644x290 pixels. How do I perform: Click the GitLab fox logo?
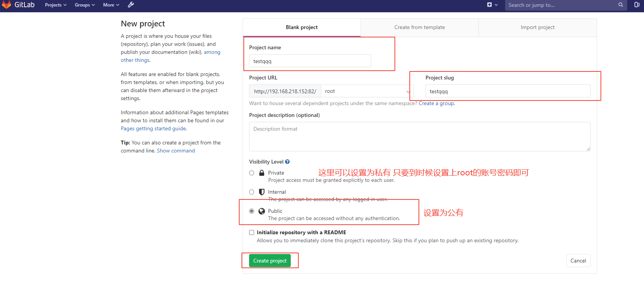tap(6, 4)
